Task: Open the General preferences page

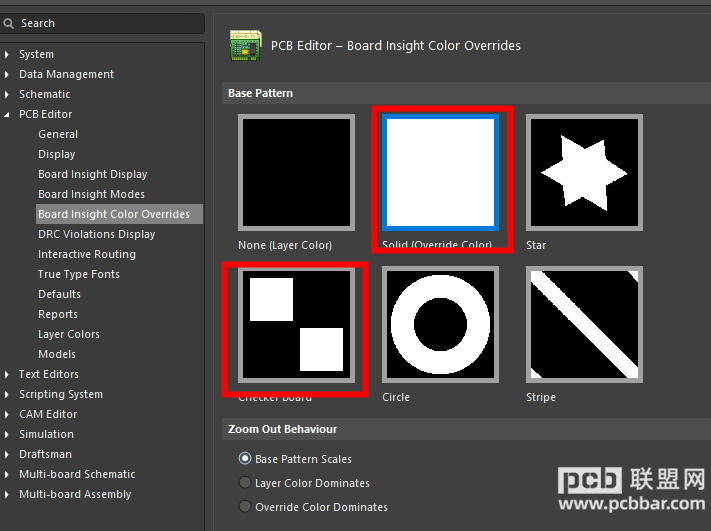Action: pyautogui.click(x=58, y=134)
